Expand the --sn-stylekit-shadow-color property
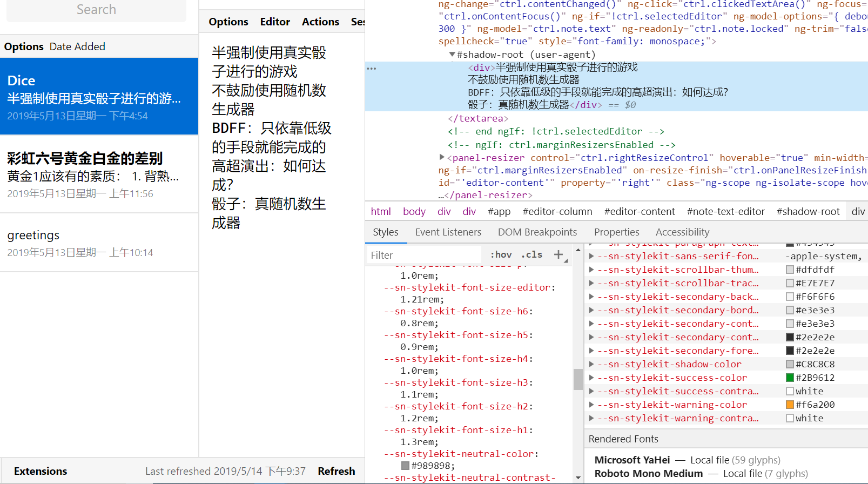The height and width of the screenshot is (484, 868). coord(591,364)
